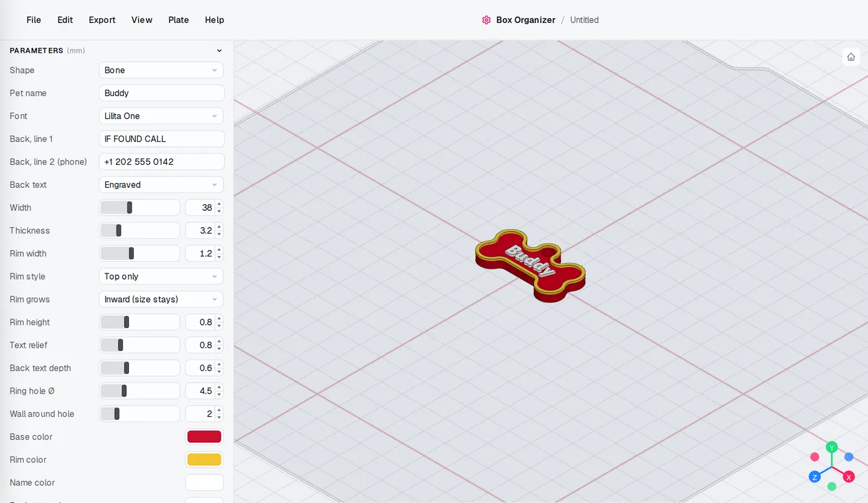Screen dimensions: 868x503
Task: Click the Rim width slider
Action: pos(139,254)
